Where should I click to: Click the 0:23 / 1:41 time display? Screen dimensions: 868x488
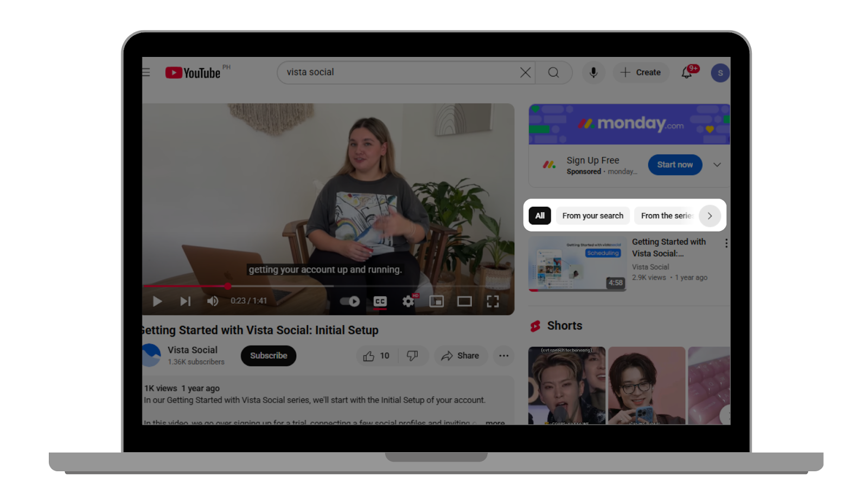pyautogui.click(x=248, y=301)
